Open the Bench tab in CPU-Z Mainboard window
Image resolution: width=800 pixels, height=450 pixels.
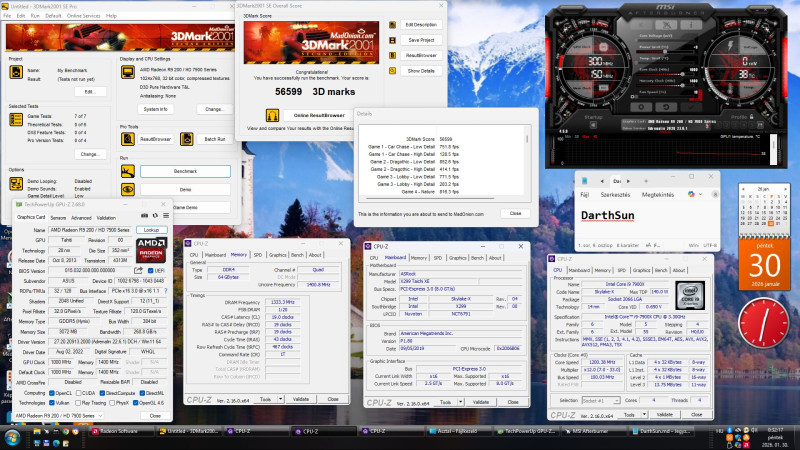[x=477, y=258]
